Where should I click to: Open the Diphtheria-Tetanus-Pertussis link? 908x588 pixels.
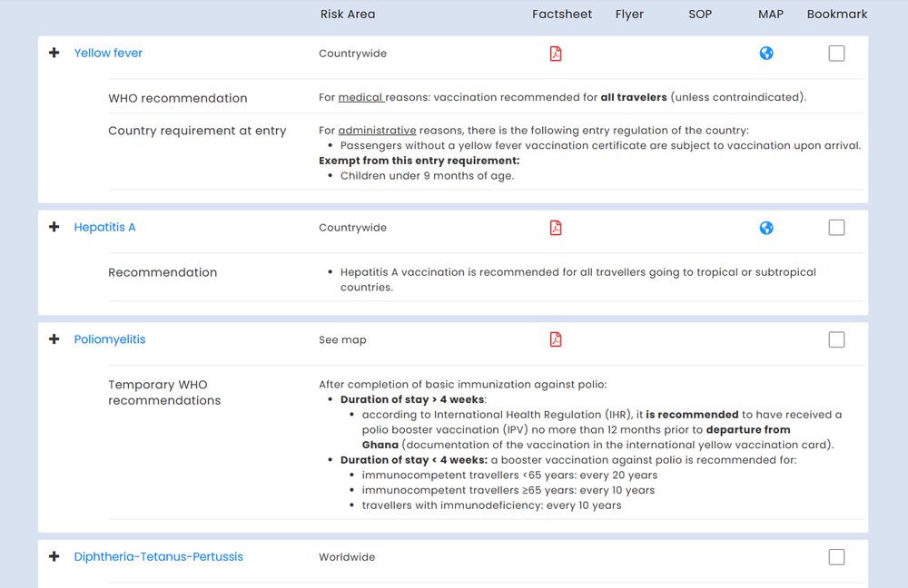159,557
